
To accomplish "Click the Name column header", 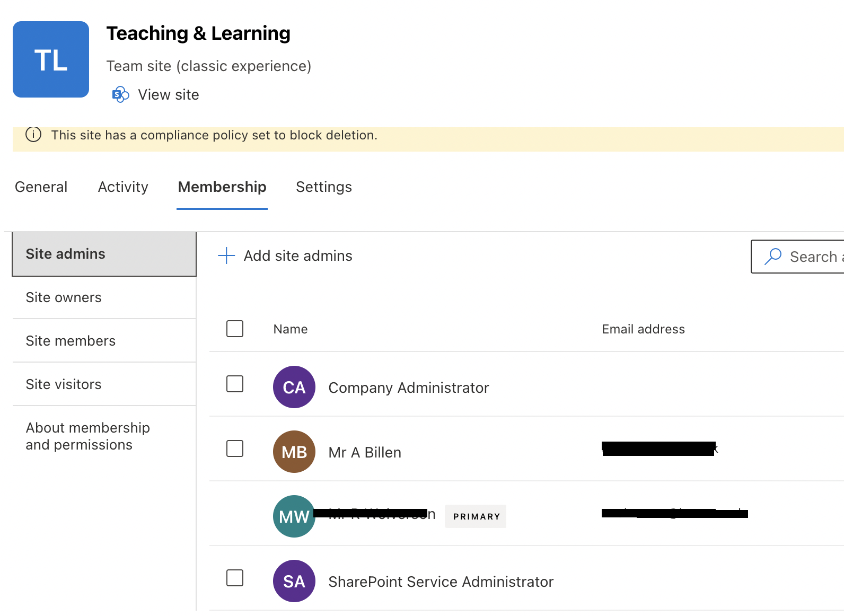I will 291,329.
